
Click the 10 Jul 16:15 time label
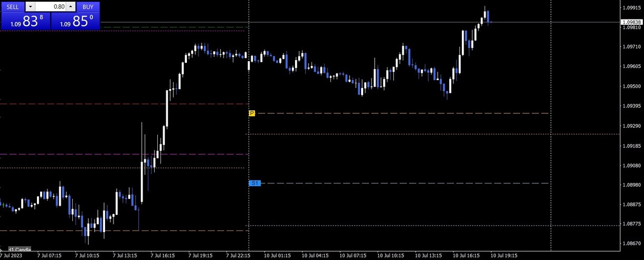point(467,256)
